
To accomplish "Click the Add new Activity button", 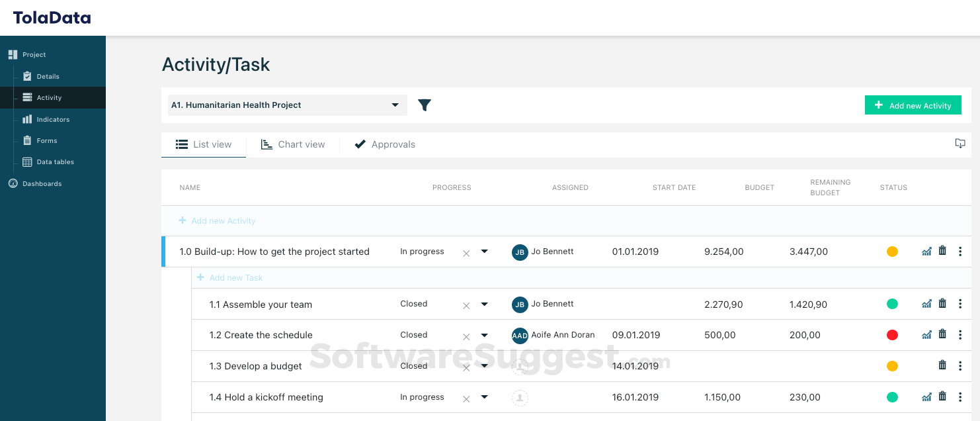I will (913, 105).
